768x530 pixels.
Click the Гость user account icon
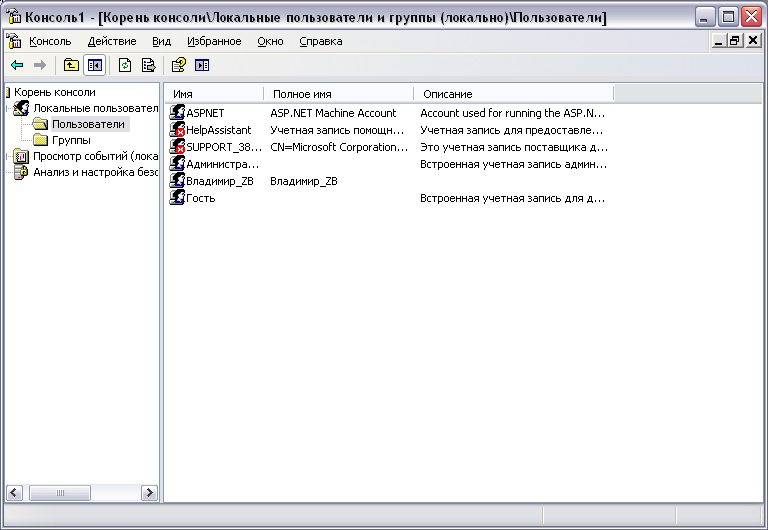(x=177, y=198)
